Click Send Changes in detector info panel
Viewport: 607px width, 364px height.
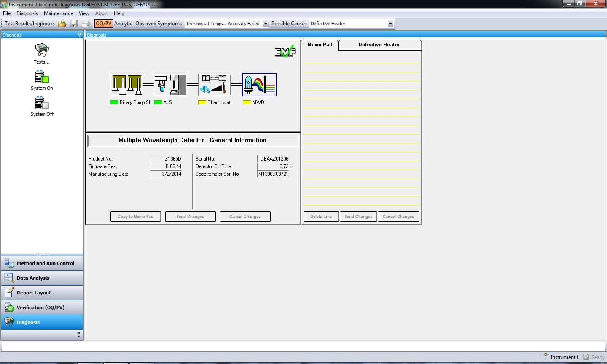click(190, 217)
